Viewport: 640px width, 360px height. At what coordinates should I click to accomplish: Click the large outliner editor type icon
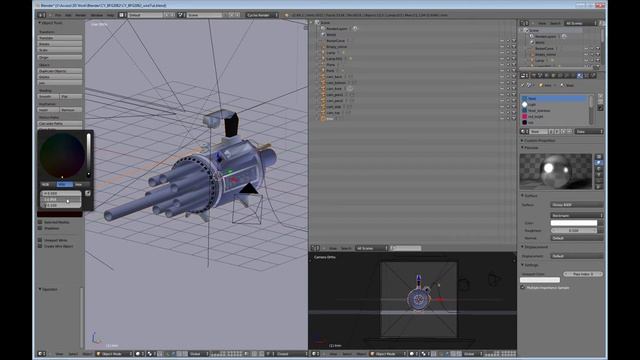[x=316, y=248]
